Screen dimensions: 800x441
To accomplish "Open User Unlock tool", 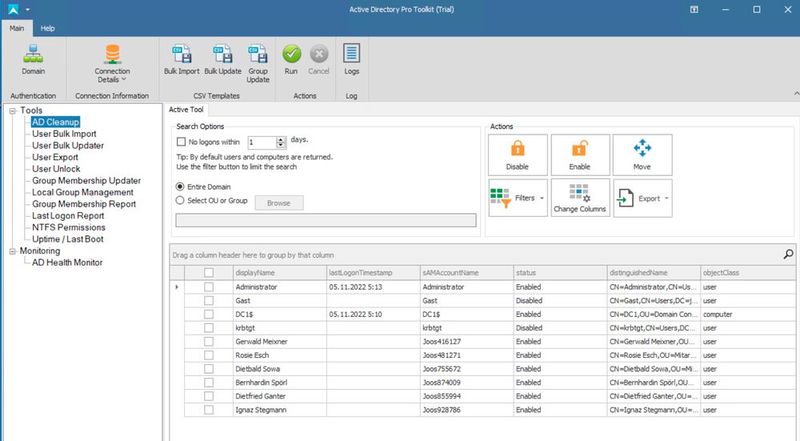I will [x=56, y=169].
